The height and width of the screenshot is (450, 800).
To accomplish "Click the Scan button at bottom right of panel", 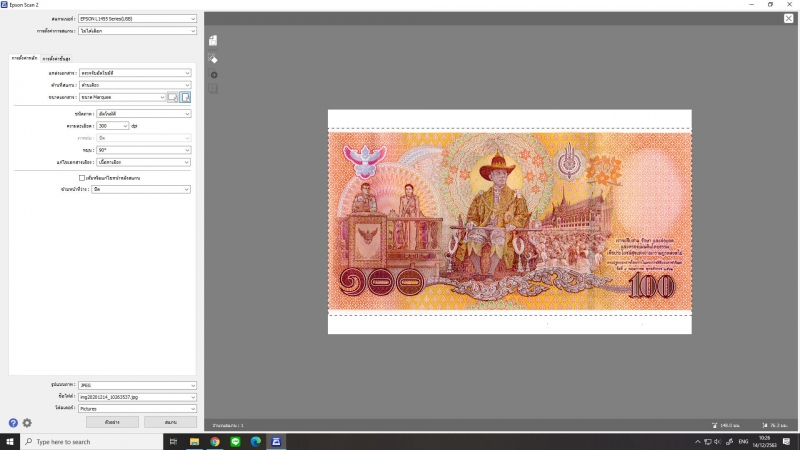I will (x=170, y=422).
